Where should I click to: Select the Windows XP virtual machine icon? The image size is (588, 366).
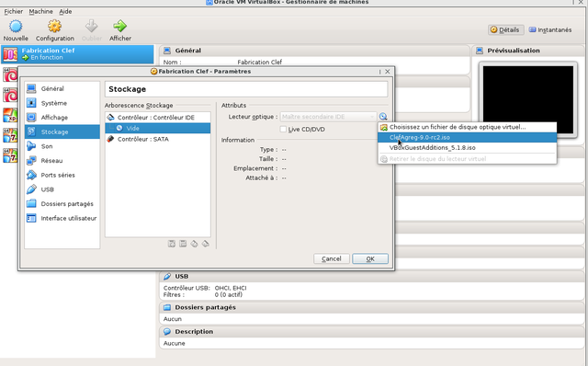pyautogui.click(x=10, y=115)
